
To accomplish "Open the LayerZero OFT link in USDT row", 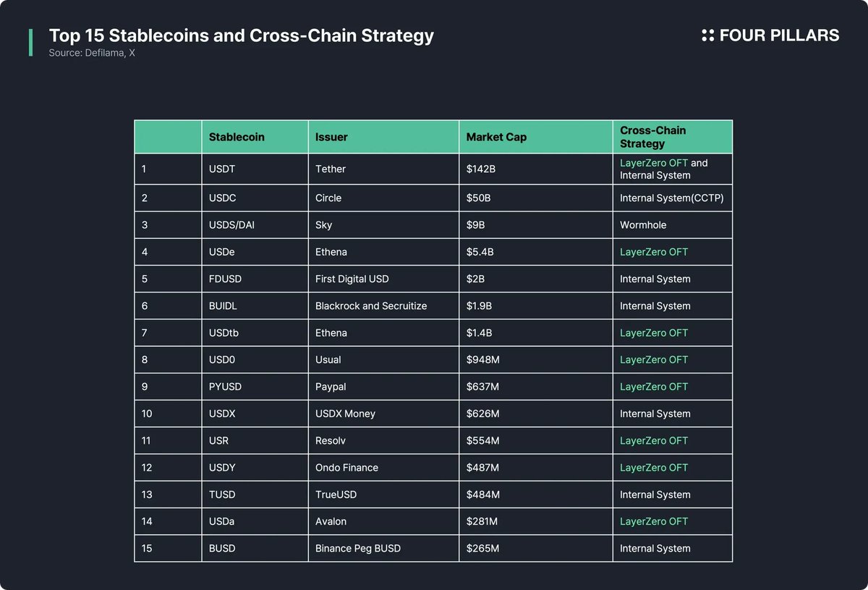I will click(x=653, y=163).
